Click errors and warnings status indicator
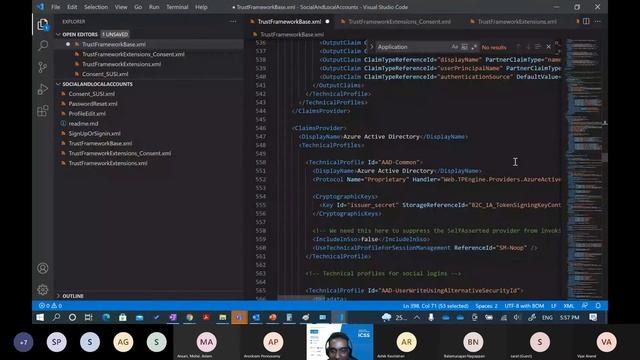Image resolution: width=640 pixels, height=360 pixels. coord(51,306)
